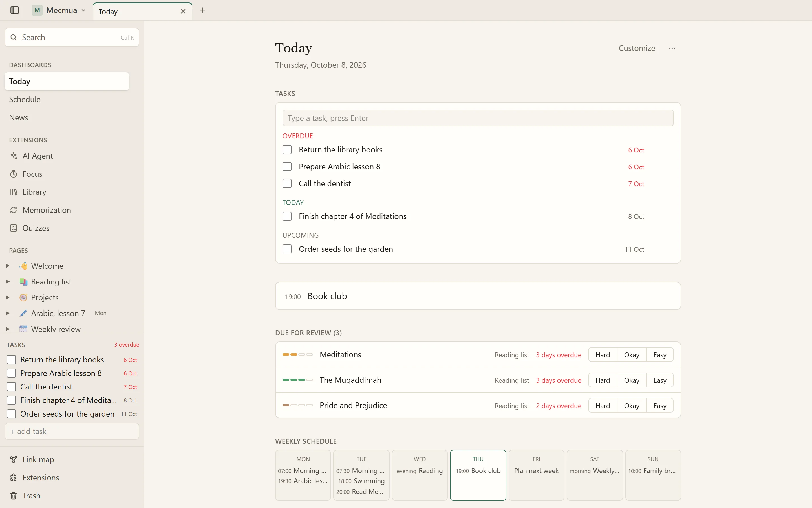The width and height of the screenshot is (812, 508).
Task: Click the Pride and Prejudice progress indicator
Action: coord(298,405)
